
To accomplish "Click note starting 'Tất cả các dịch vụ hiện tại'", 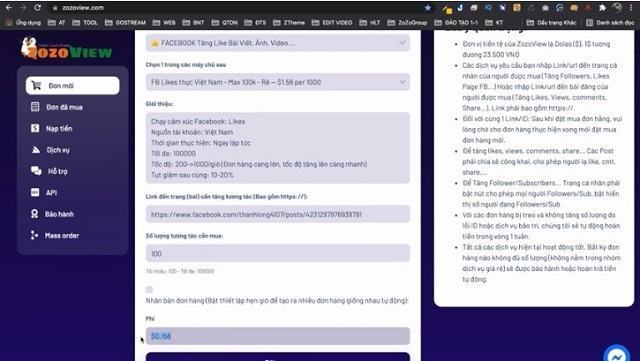I will pyautogui.click(x=542, y=263).
